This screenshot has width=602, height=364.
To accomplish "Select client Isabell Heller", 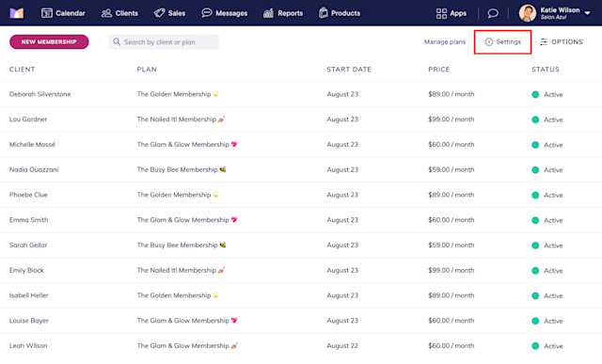I will click(29, 295).
